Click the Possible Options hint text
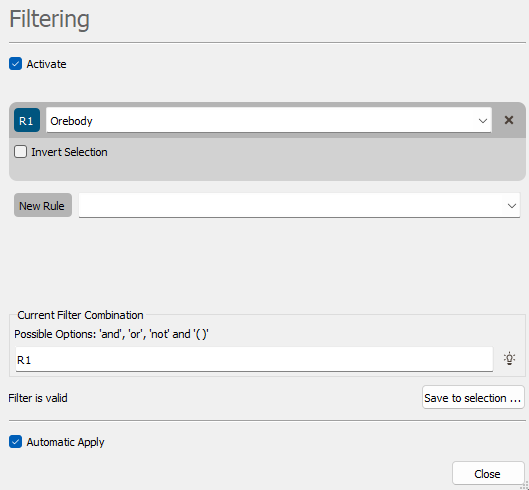The image size is (529, 490). click(x=111, y=334)
